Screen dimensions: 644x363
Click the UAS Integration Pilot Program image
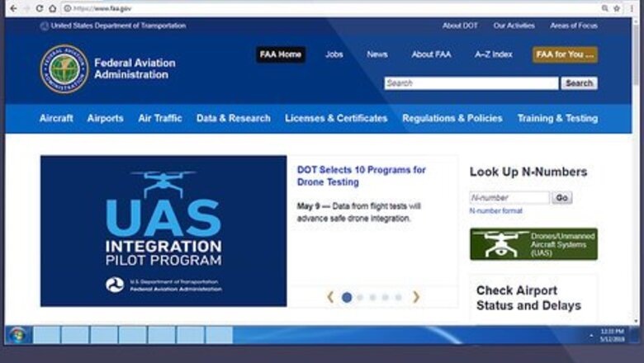pos(163,231)
